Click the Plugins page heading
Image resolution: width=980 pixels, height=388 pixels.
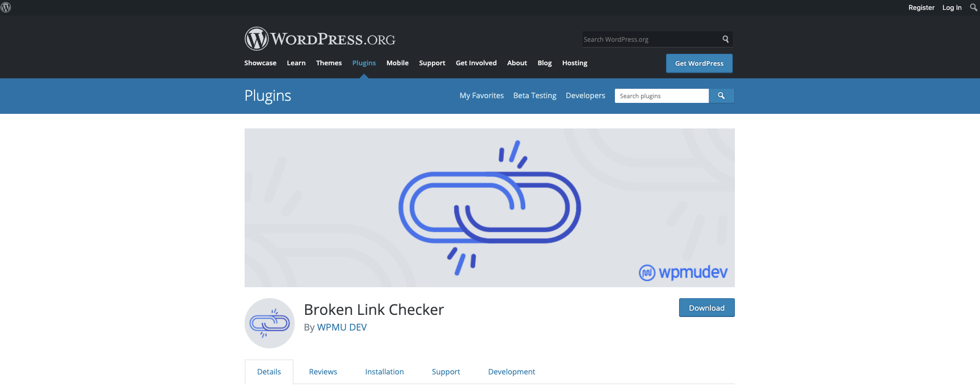(268, 96)
